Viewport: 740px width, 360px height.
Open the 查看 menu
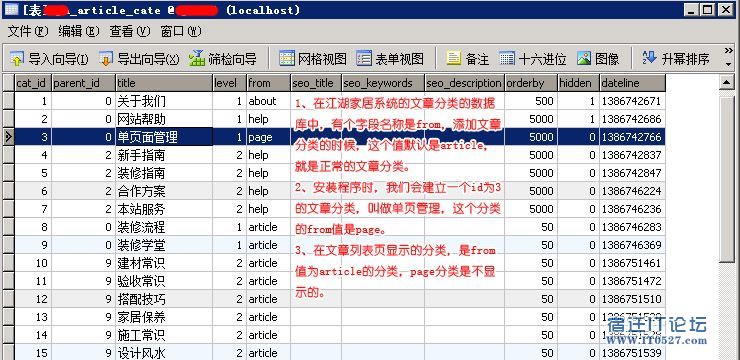pyautogui.click(x=129, y=32)
